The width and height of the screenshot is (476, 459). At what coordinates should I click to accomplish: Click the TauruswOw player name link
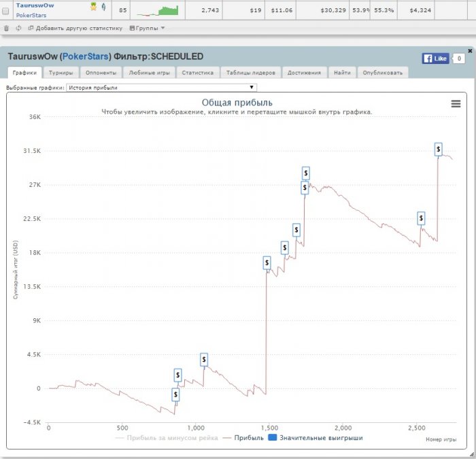click(x=35, y=5)
